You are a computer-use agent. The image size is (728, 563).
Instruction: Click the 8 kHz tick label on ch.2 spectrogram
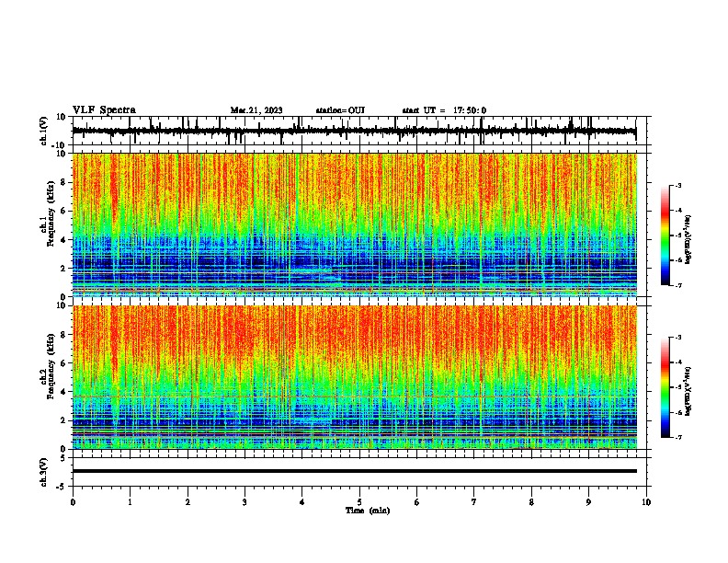coord(63,335)
